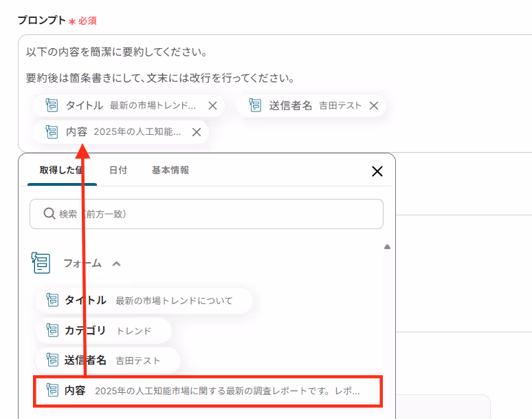The height and width of the screenshot is (419, 532).
Task: Click the form icon on the 送信者名 prompt chip
Action: 255,105
